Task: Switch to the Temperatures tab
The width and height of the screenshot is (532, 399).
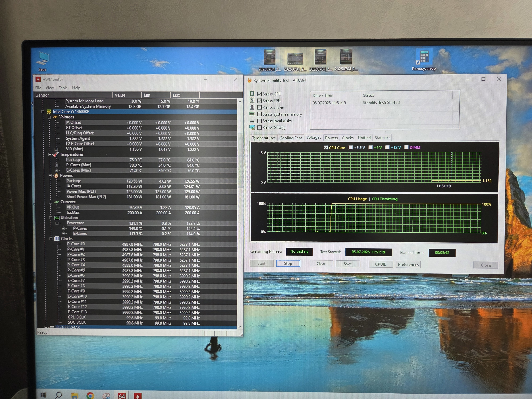Action: (x=264, y=138)
